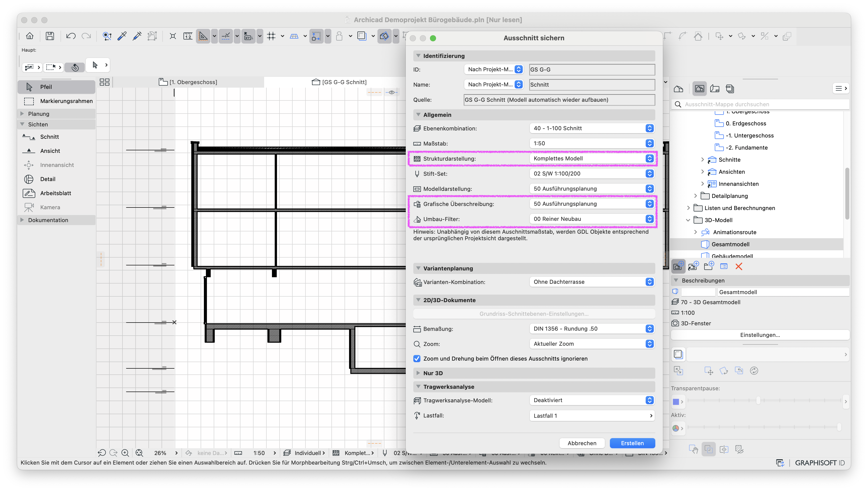Open the ID Nach Projekt-M... dropdown
Image resolution: width=868 pixels, height=491 pixels.
[x=494, y=69]
